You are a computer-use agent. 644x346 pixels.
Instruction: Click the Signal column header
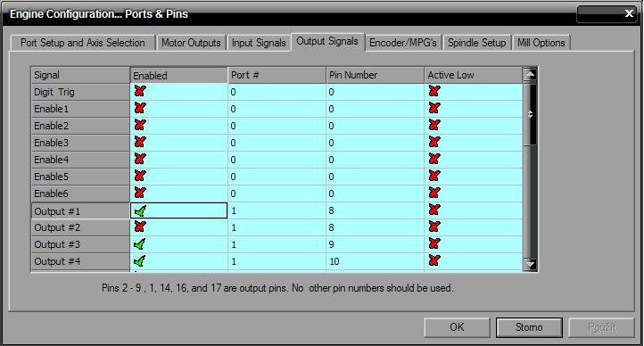click(80, 75)
